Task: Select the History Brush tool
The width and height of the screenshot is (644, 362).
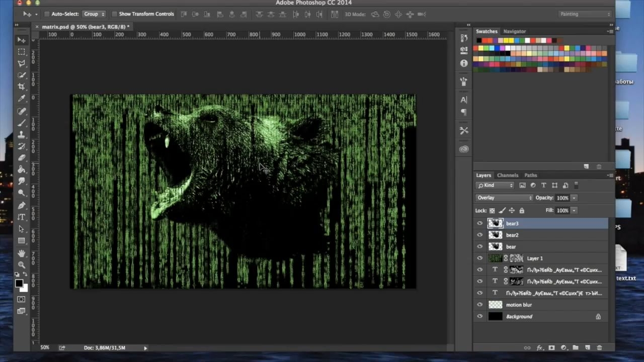Action: coord(21,146)
